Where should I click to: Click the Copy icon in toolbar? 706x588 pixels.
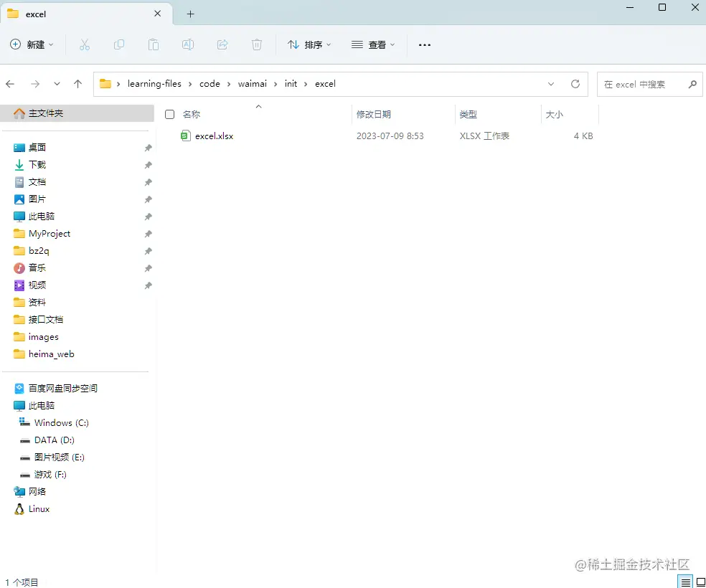(119, 44)
